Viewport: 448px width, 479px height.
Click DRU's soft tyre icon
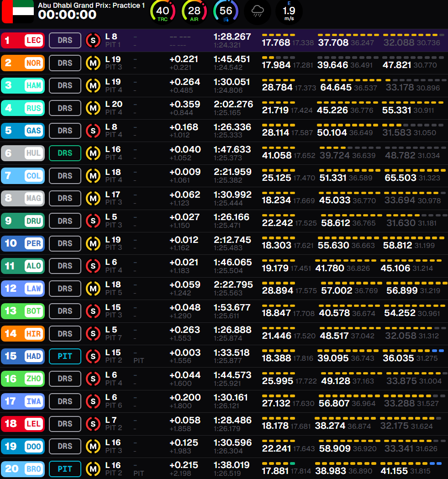[x=93, y=221]
